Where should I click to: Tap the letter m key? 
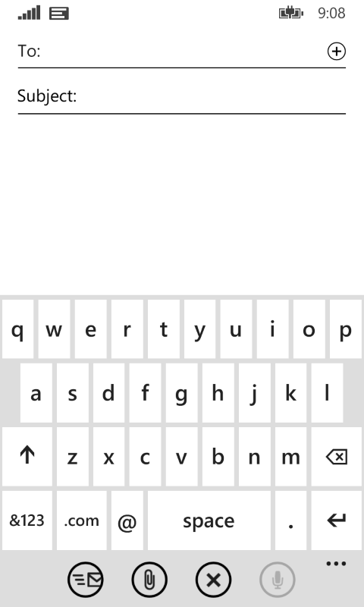tap(290, 457)
